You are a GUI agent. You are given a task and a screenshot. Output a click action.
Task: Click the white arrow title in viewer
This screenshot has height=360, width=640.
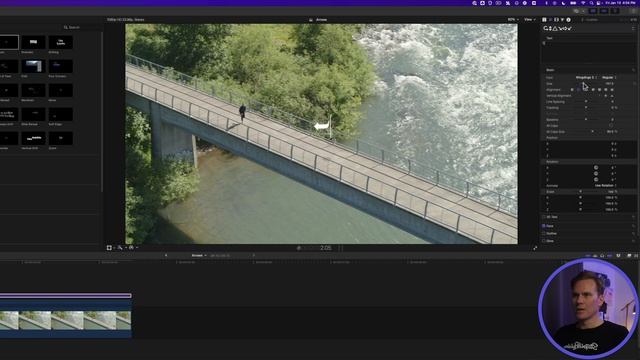point(322,126)
